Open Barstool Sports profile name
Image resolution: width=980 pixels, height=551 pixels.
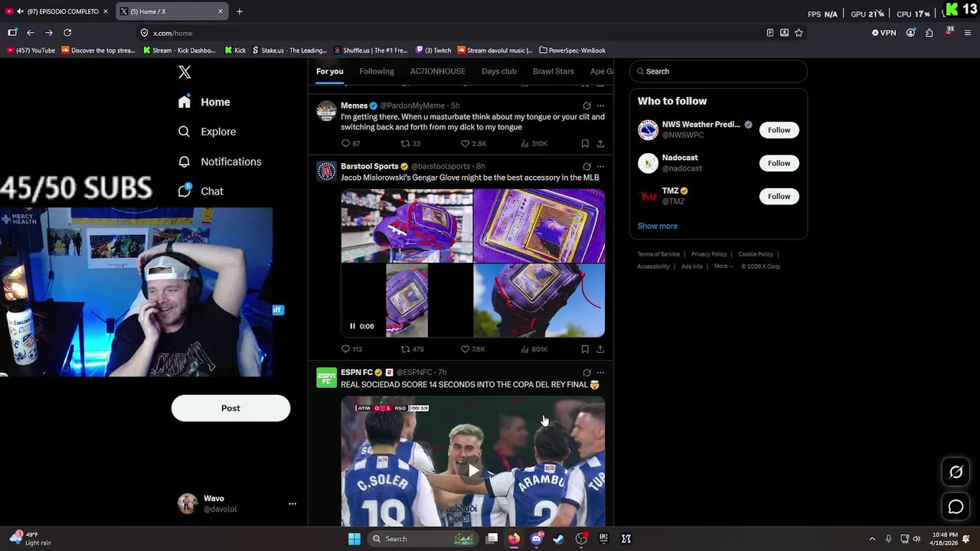tap(370, 166)
